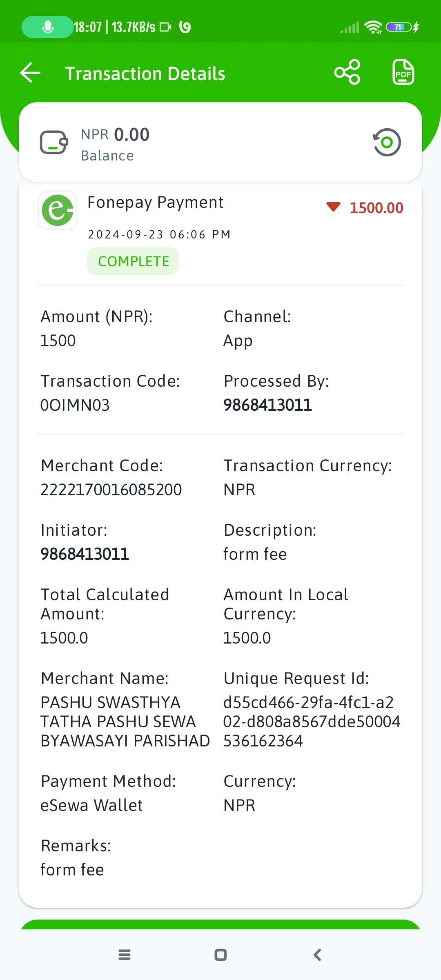Tap the Unique Request Id value

[312, 722]
